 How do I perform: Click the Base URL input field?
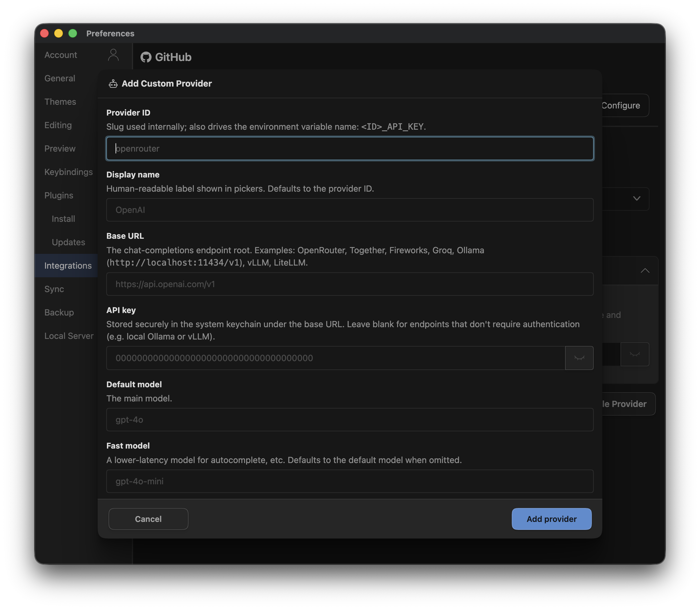(x=350, y=284)
